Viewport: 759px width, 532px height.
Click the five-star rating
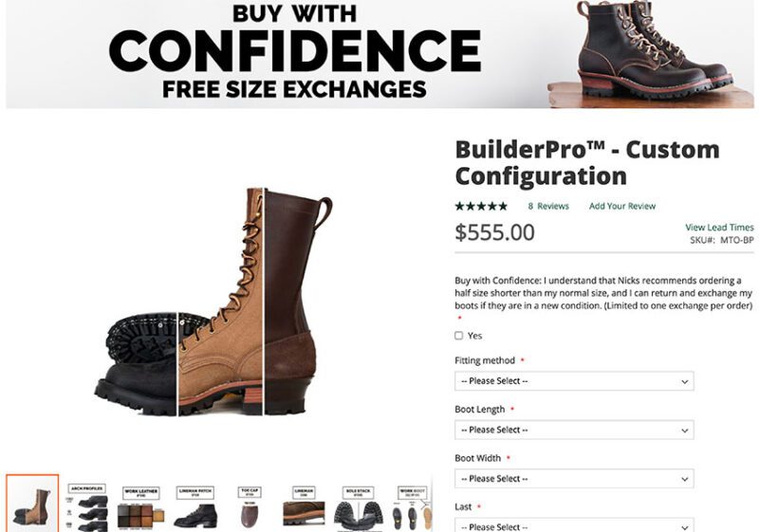[481, 206]
